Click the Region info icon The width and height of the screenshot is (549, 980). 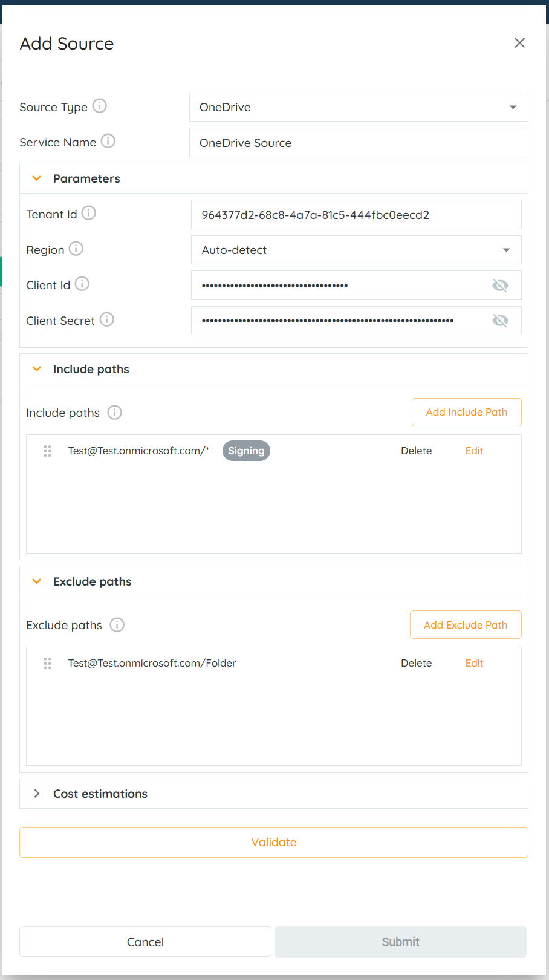click(76, 249)
